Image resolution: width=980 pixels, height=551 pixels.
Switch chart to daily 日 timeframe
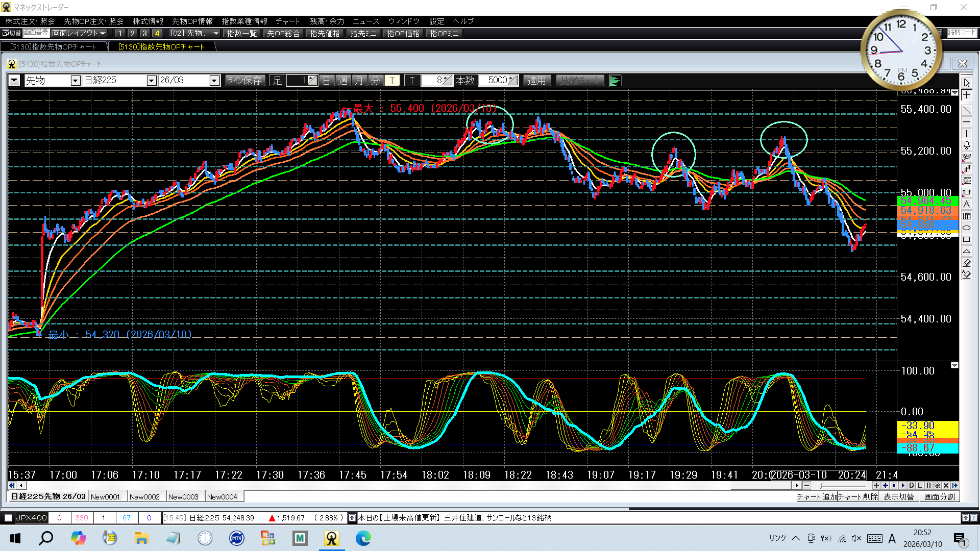tap(327, 81)
